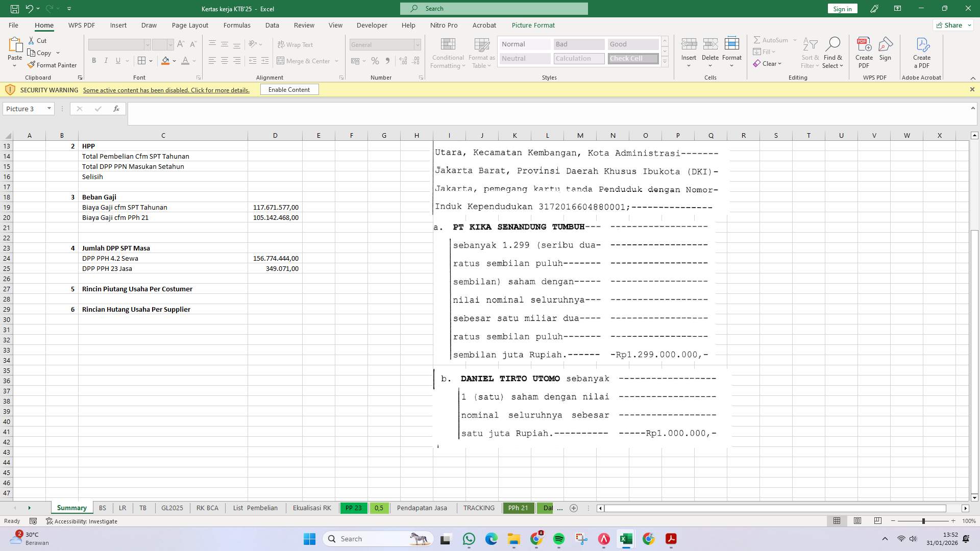980x551 pixels.
Task: Click the Enable Content button
Action: [289, 89]
